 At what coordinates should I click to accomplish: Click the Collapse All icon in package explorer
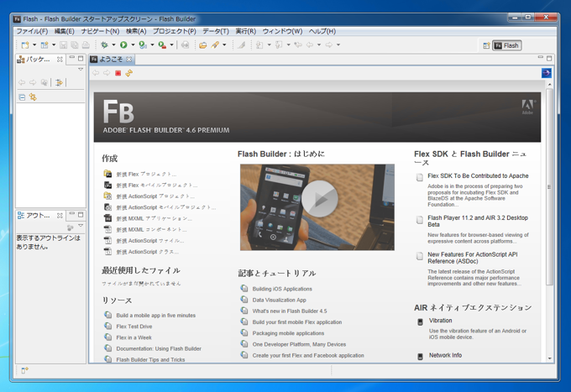click(x=22, y=97)
